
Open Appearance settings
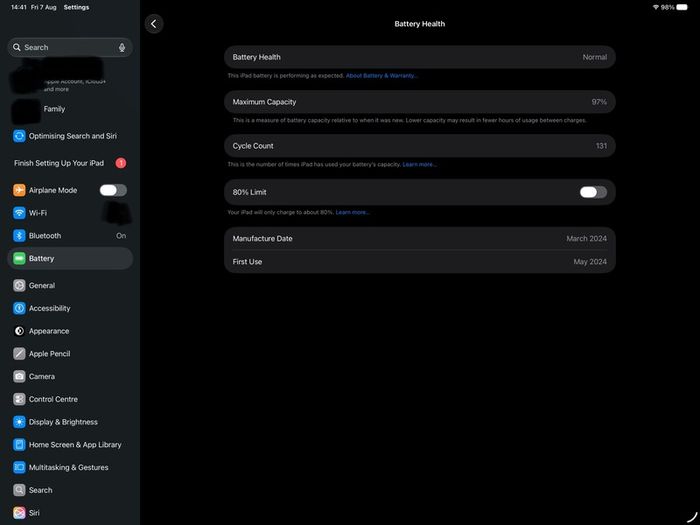click(70, 331)
